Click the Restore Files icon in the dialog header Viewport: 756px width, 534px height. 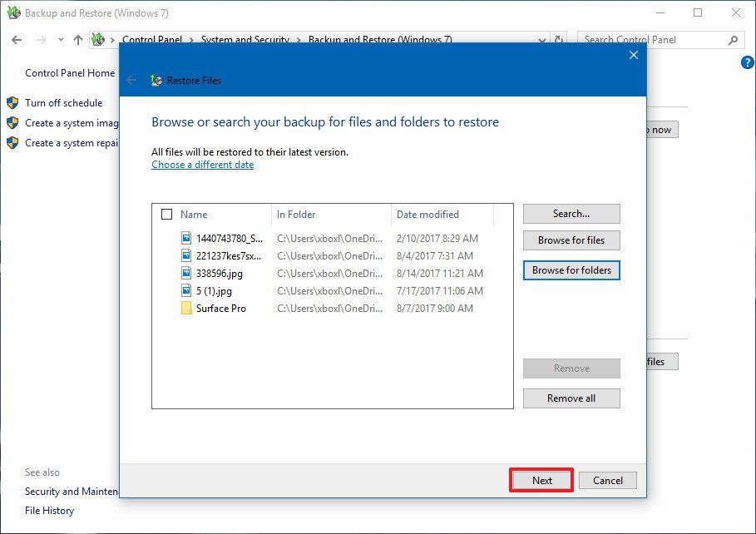pyautogui.click(x=156, y=80)
